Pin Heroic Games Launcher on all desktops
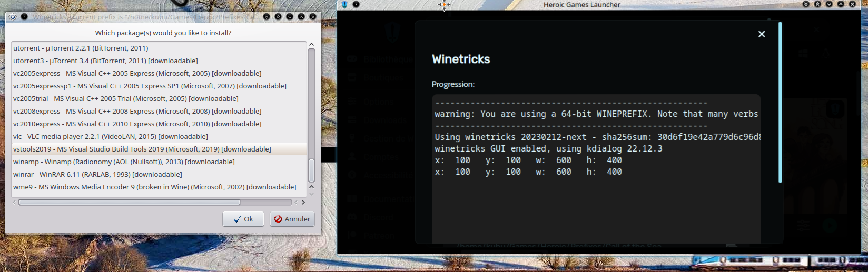The width and height of the screenshot is (868, 272). pos(356,4)
